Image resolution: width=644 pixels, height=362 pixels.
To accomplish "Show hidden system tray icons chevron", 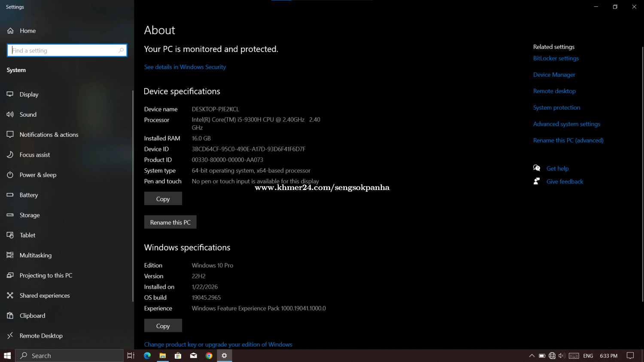I will (x=532, y=356).
